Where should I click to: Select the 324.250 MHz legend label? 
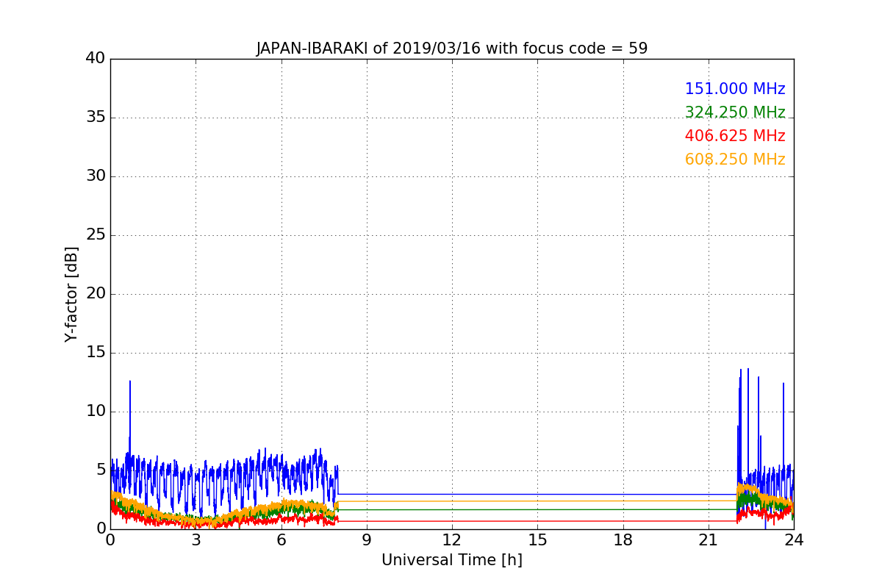coord(735,112)
